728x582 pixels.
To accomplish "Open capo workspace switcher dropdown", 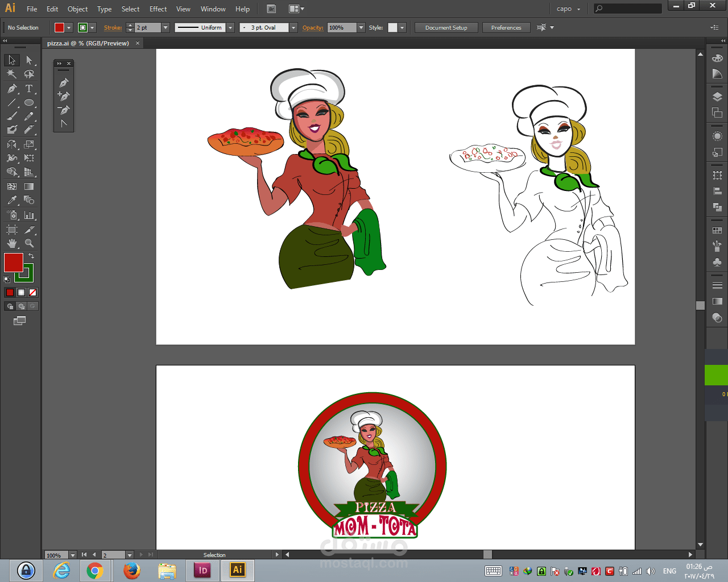I will (x=569, y=9).
